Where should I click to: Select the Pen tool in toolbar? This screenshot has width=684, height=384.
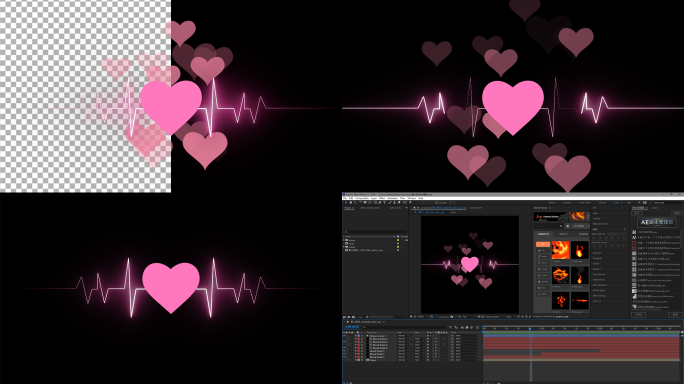click(380, 202)
